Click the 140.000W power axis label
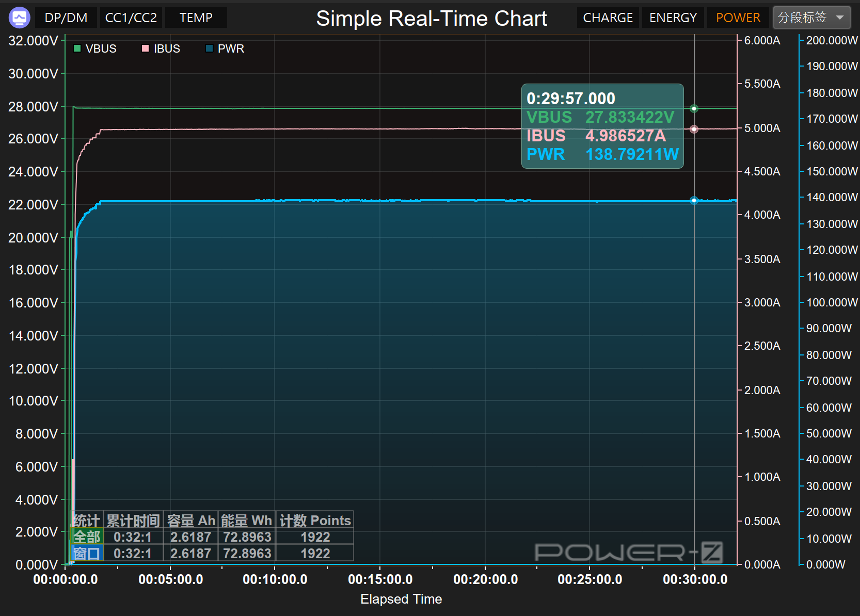This screenshot has width=860, height=616. click(x=832, y=197)
